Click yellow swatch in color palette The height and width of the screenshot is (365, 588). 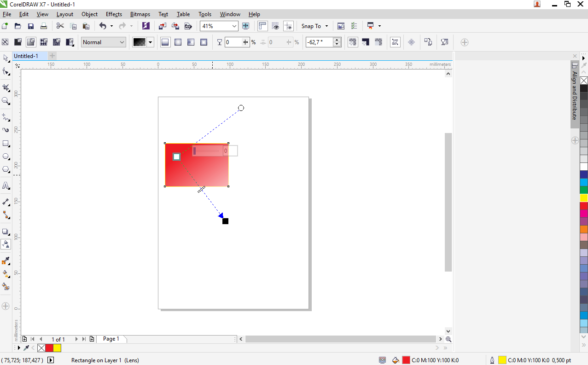584,198
